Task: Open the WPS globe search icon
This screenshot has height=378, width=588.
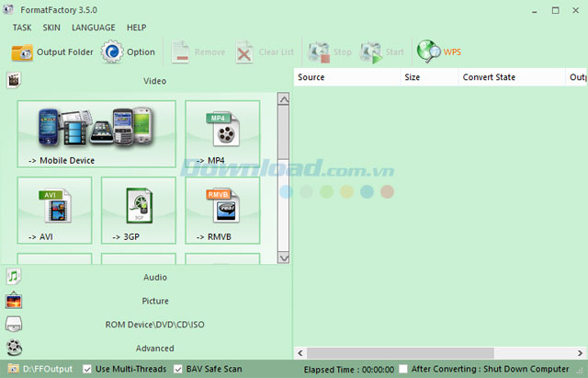Action: pyautogui.click(x=429, y=52)
